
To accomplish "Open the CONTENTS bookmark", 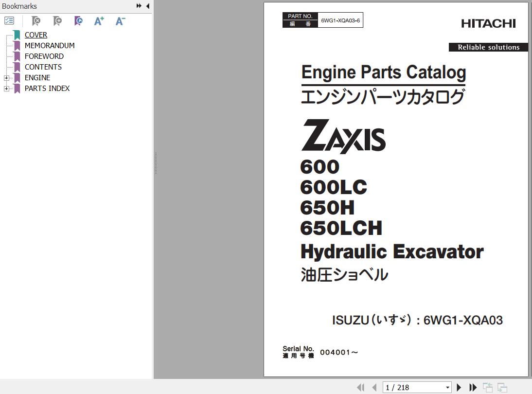I will (x=43, y=67).
